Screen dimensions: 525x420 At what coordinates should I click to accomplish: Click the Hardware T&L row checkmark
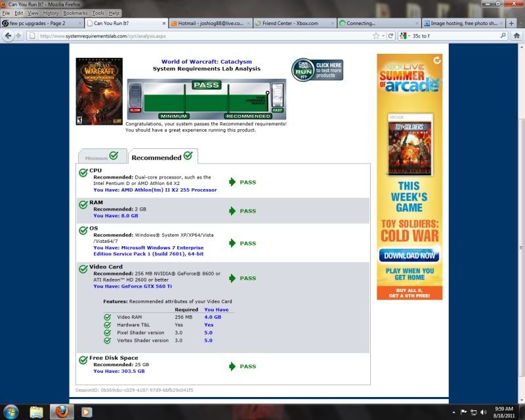[108, 325]
